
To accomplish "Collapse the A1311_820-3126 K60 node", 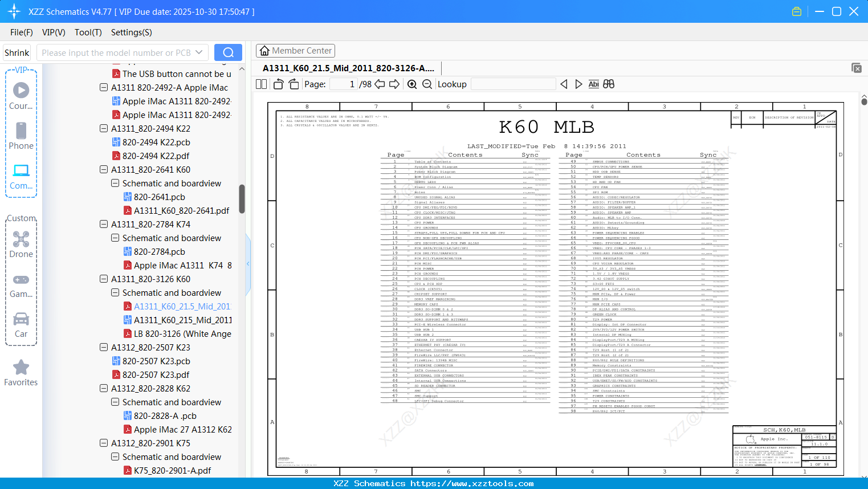I will click(104, 279).
